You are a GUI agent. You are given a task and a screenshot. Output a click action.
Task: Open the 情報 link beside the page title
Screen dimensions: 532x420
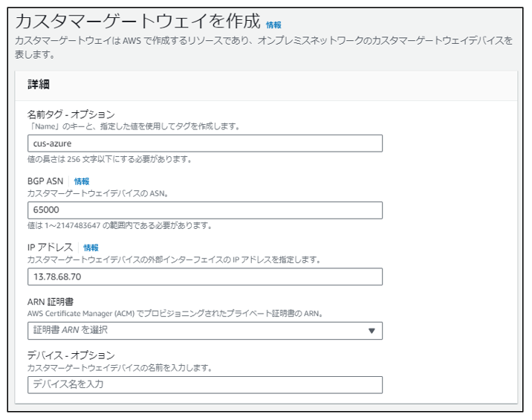tap(273, 25)
